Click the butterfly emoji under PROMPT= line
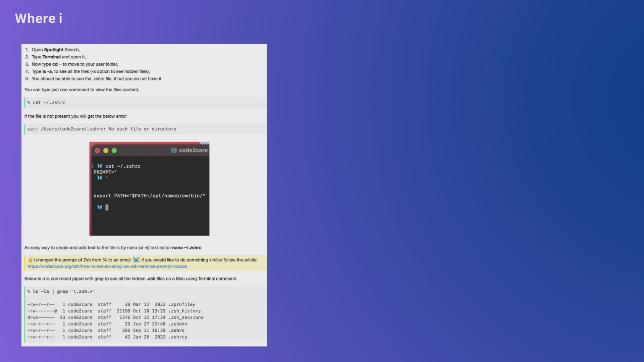Screen dimensions: 644x362 [x=100, y=178]
